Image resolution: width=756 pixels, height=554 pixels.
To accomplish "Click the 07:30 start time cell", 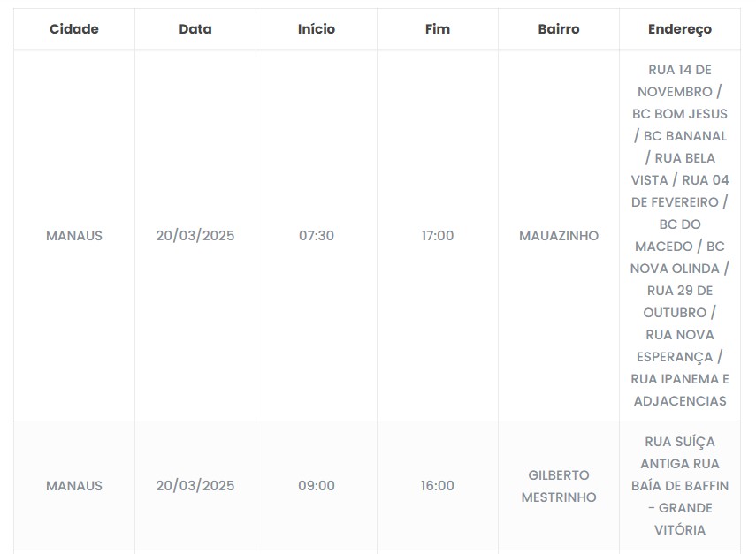I will pos(317,236).
